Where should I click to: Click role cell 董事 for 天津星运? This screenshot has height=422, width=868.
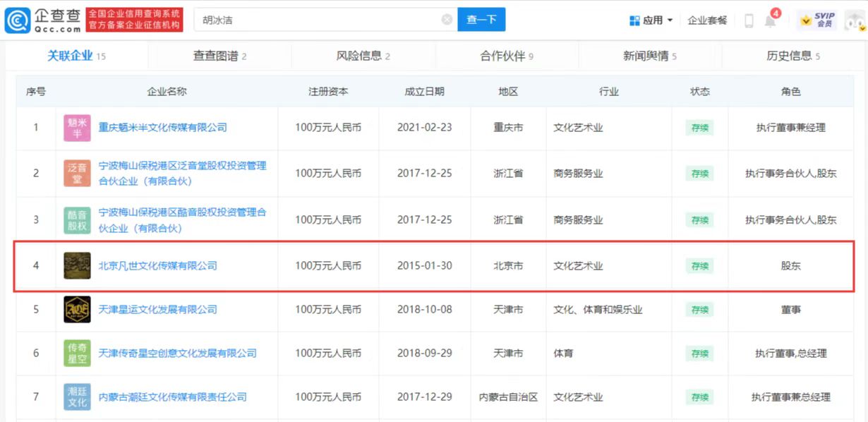click(x=791, y=309)
